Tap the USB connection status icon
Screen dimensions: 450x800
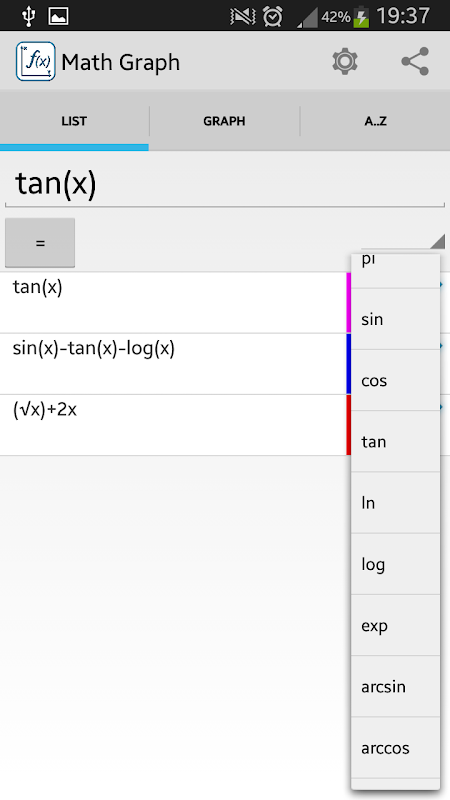29,17
